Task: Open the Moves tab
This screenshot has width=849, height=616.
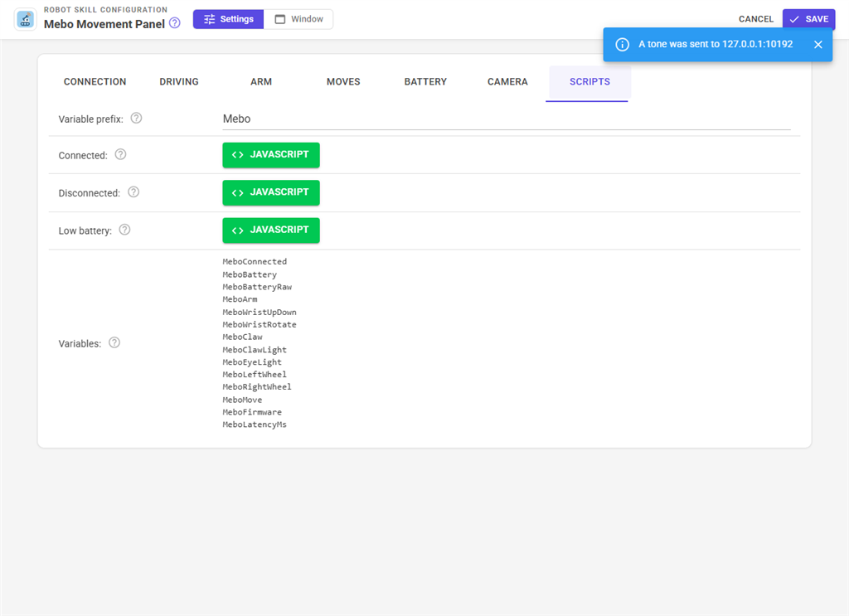Action: [343, 82]
